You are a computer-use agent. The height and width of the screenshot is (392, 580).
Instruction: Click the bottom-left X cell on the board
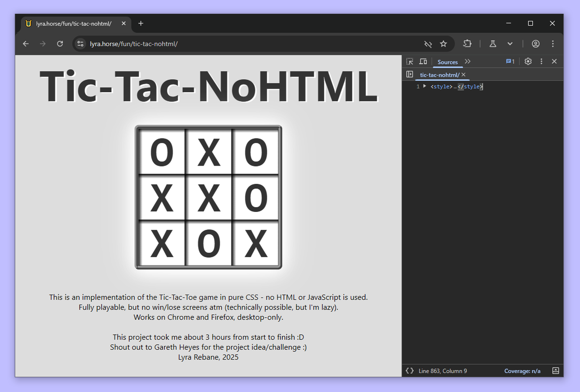coord(162,244)
